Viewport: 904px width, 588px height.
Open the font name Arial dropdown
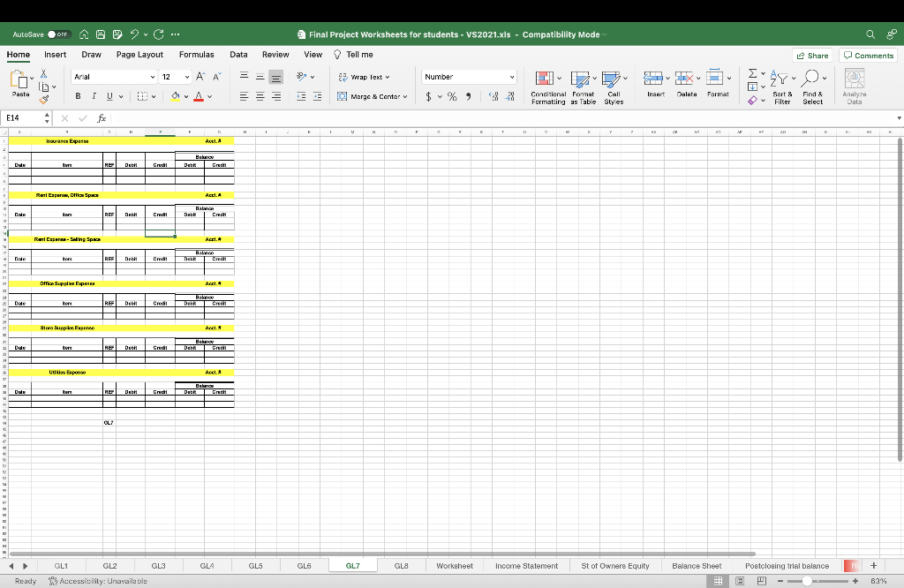(x=152, y=77)
